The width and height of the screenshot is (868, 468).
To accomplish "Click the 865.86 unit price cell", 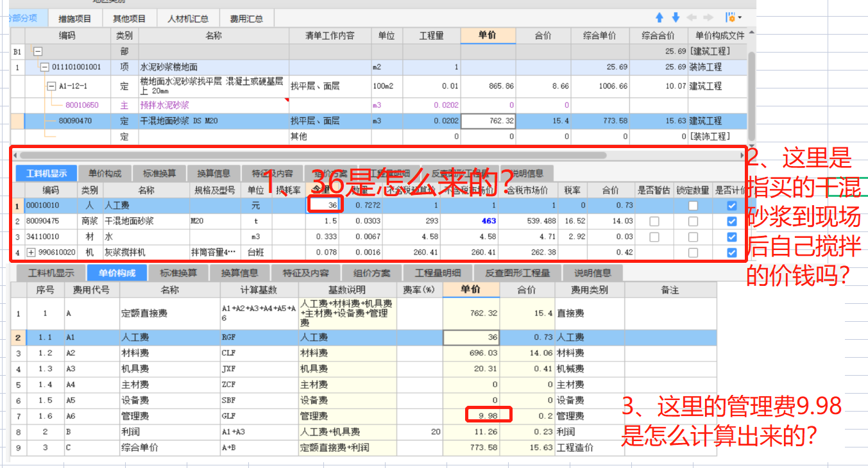I will (x=488, y=86).
